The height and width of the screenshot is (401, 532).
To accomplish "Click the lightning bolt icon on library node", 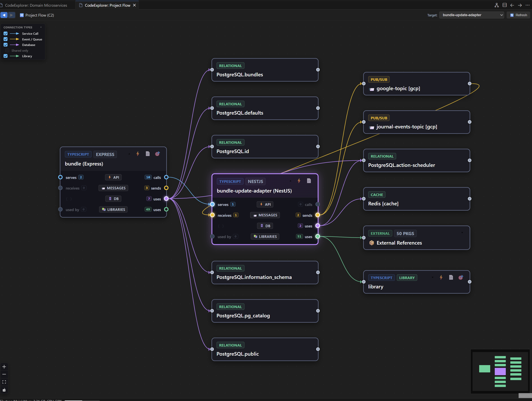I will (x=441, y=278).
